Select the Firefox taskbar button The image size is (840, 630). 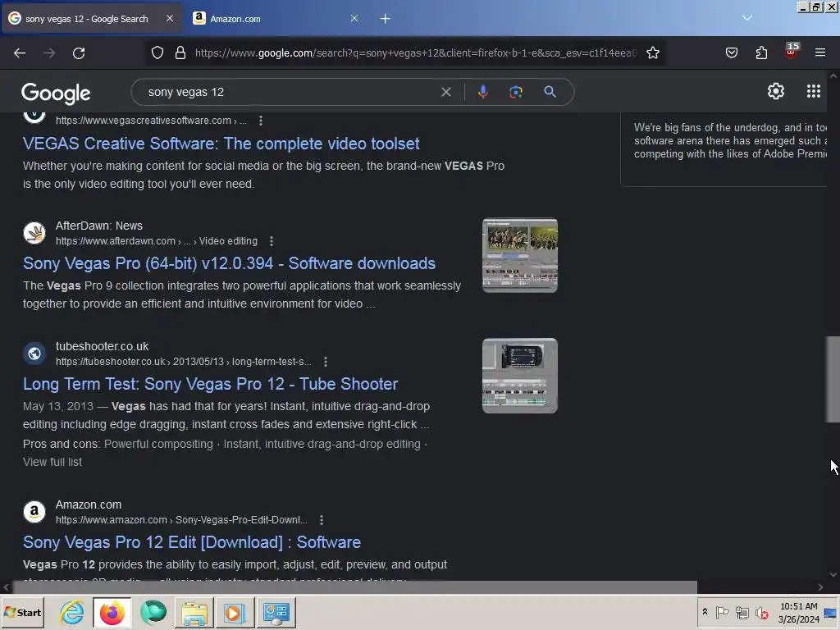[x=112, y=613]
